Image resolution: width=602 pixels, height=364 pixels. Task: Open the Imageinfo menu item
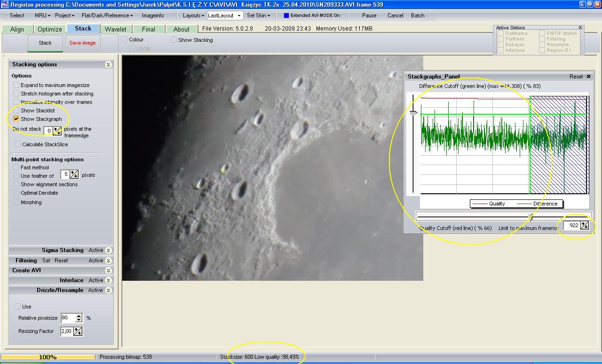(153, 16)
